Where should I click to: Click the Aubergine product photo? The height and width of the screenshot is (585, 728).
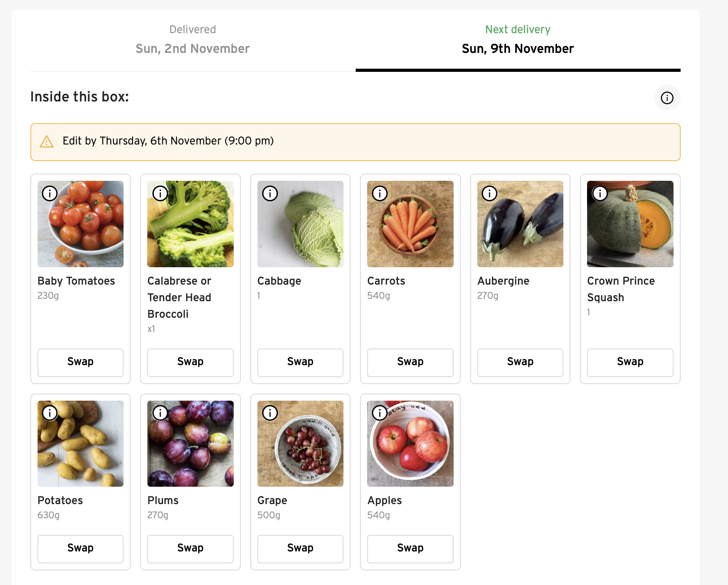(x=520, y=229)
